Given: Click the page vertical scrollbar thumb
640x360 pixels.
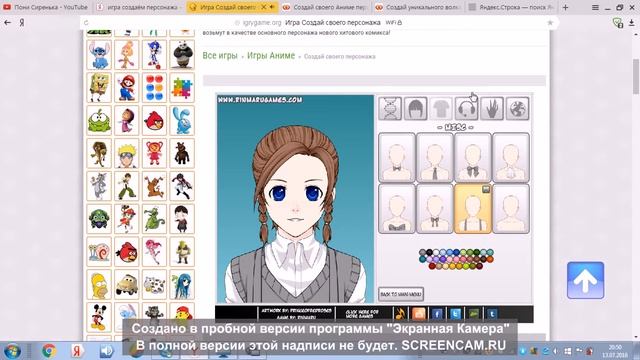Looking at the screenshot, I should (x=636, y=76).
